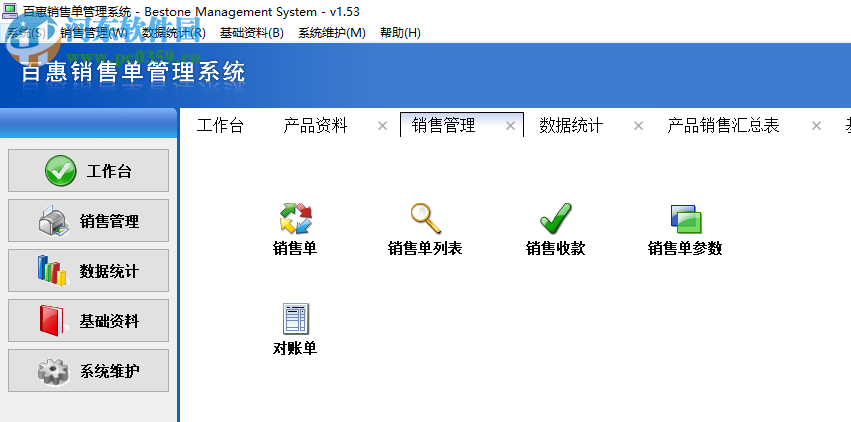Click the 对账单 label text
The image size is (851, 422).
tap(295, 348)
